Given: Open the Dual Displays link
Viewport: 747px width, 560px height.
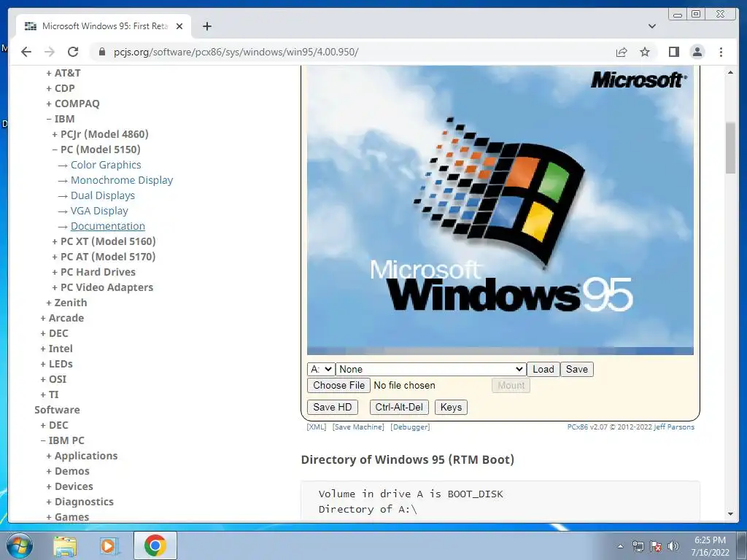Looking at the screenshot, I should pyautogui.click(x=103, y=195).
